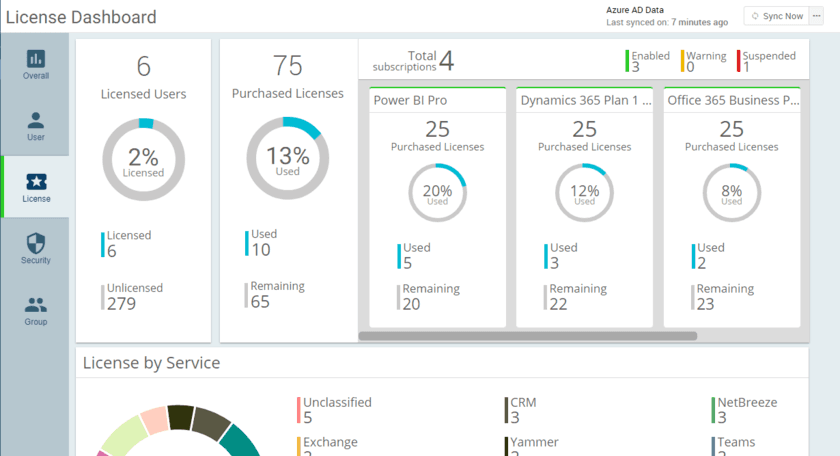Screen dimensions: 840x456
Task: Click the Purchased Licenses 13% donut chart
Action: [x=287, y=158]
